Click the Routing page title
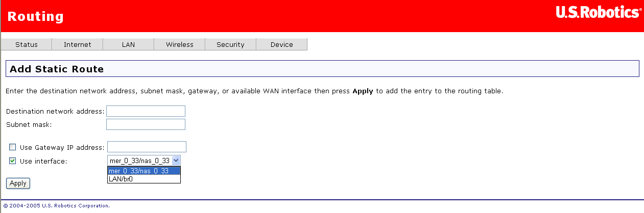The height and width of the screenshot is (213, 644). point(36,16)
